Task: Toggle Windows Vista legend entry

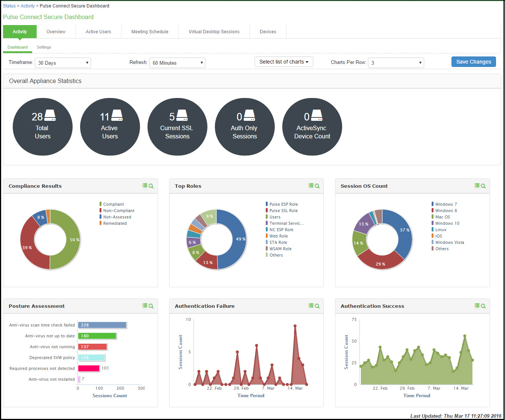Action: tap(448, 242)
